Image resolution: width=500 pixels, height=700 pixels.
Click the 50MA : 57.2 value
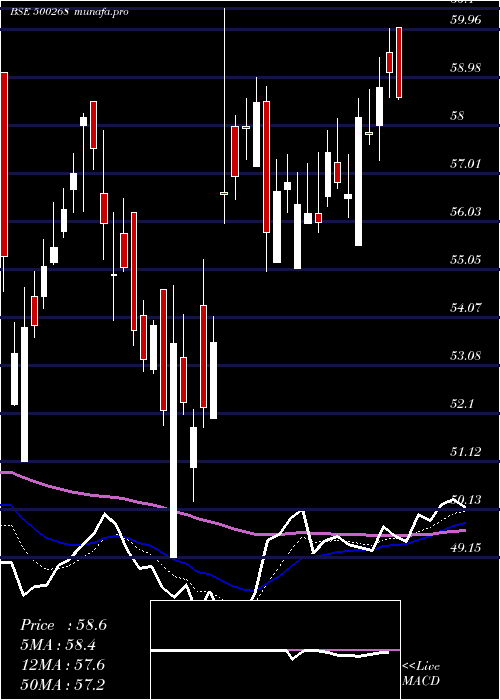[x=62, y=684]
